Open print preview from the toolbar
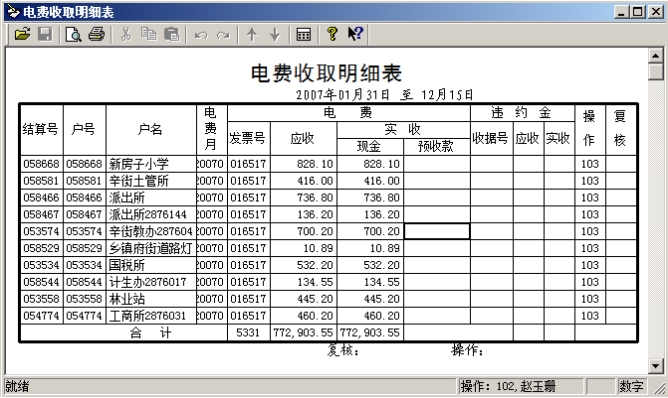The height and width of the screenshot is (398, 668). tap(73, 34)
